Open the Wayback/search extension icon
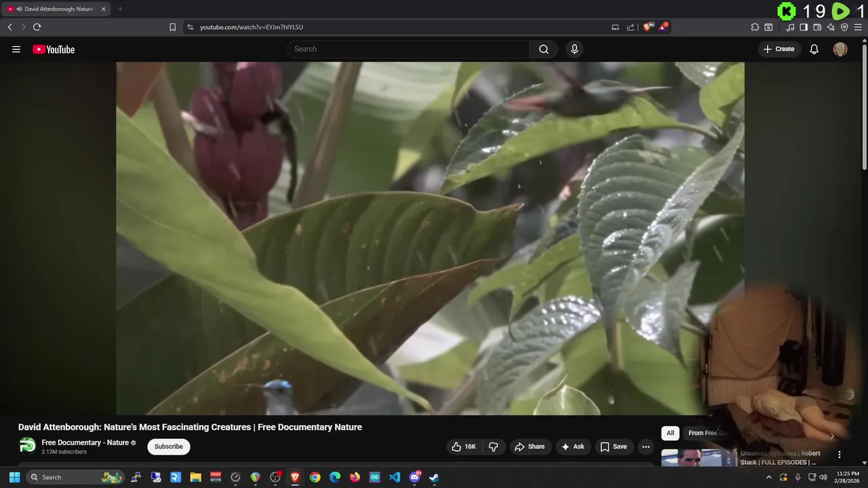 [x=768, y=27]
